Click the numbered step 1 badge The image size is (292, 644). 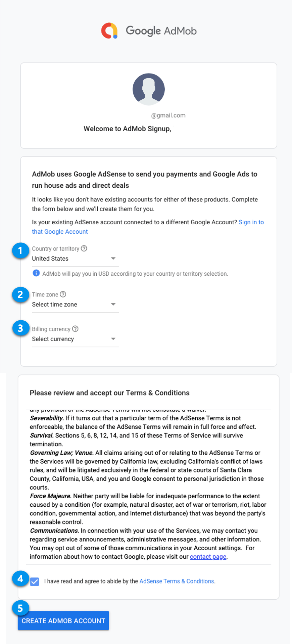click(20, 250)
